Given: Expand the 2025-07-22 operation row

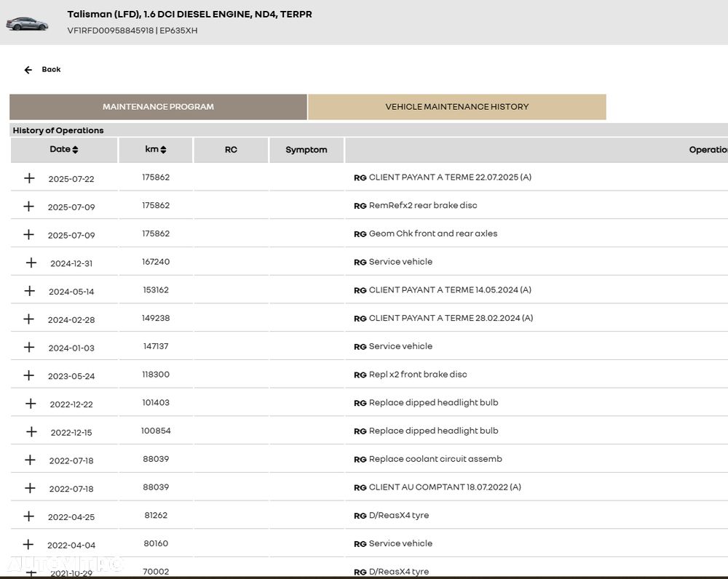Looking at the screenshot, I should tap(29, 178).
